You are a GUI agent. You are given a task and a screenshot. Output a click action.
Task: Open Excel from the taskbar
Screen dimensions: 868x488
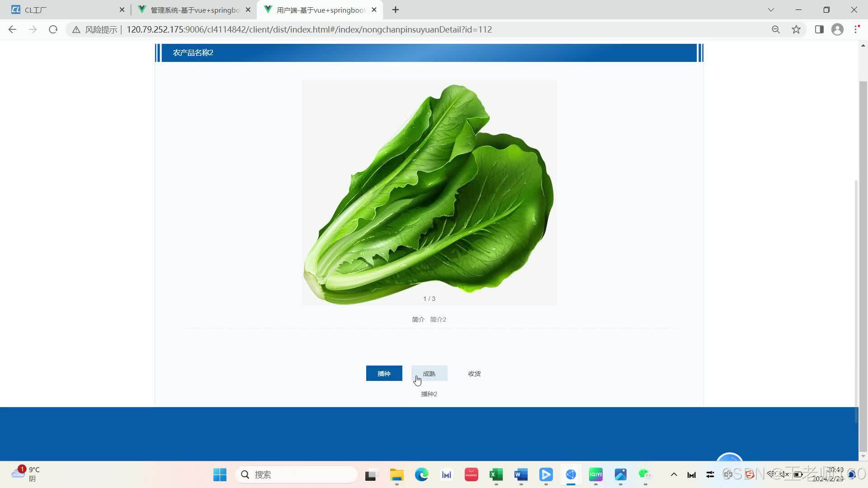pyautogui.click(x=496, y=474)
